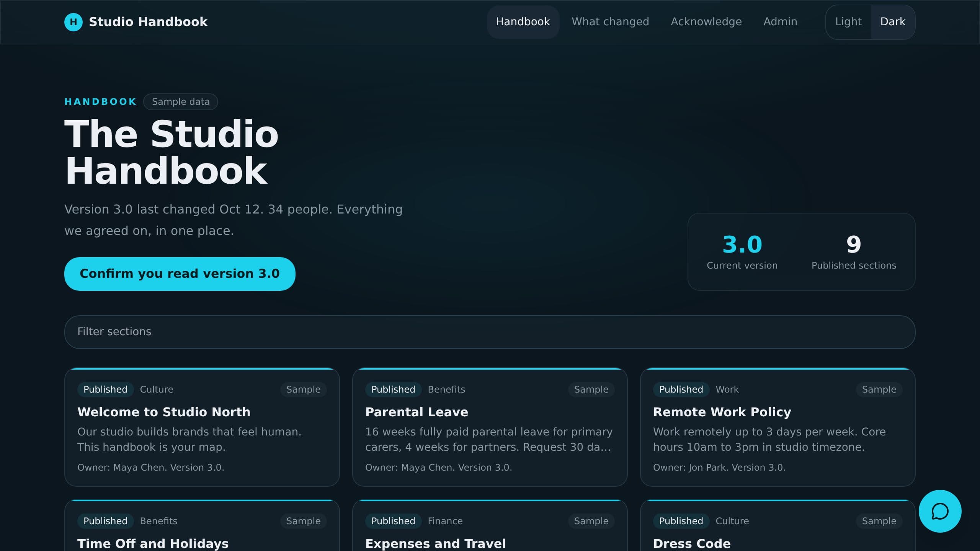Open the Handbook nav tab

523,22
